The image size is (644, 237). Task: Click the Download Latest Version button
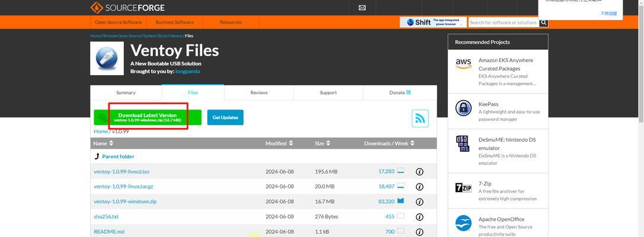click(148, 117)
